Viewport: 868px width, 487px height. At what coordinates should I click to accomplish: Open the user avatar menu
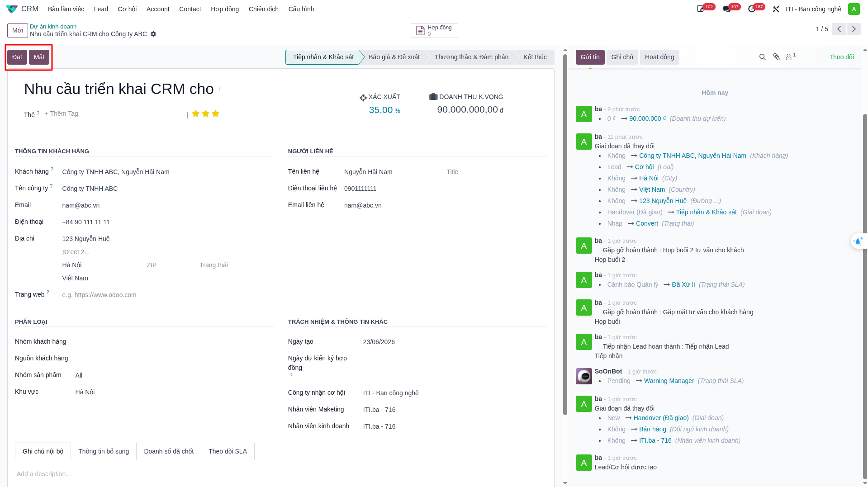(x=854, y=9)
